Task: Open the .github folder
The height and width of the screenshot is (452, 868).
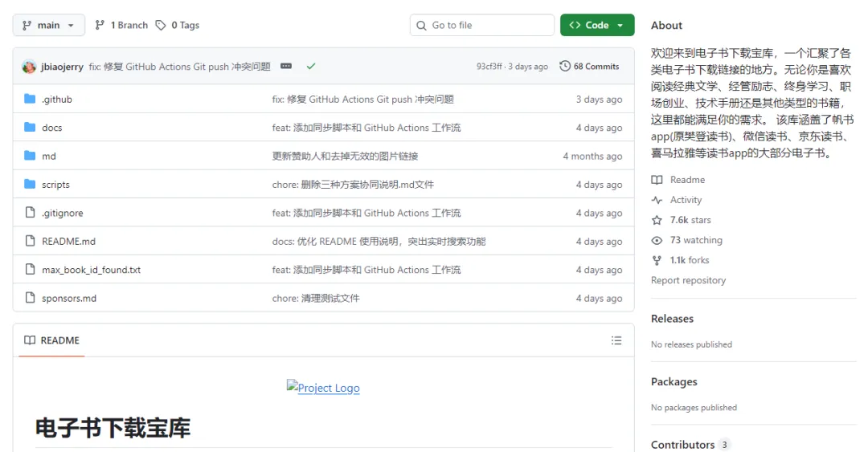Action: [x=57, y=99]
